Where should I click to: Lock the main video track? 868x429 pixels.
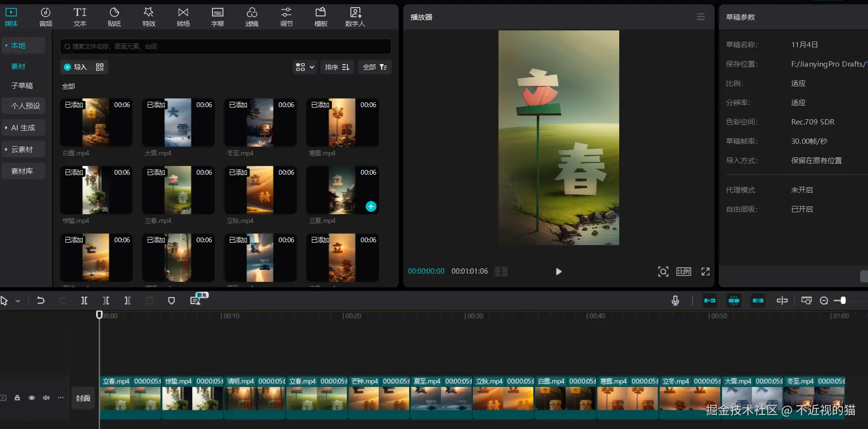coord(17,398)
